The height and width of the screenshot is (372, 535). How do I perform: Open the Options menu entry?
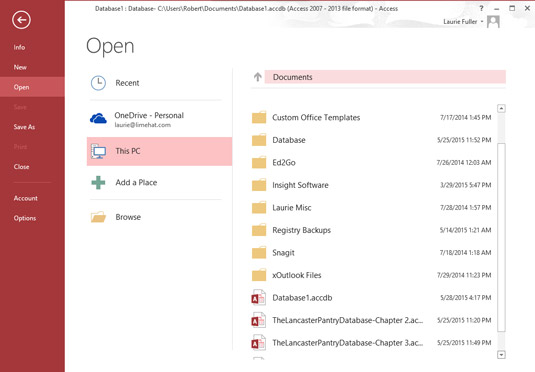[x=25, y=218]
